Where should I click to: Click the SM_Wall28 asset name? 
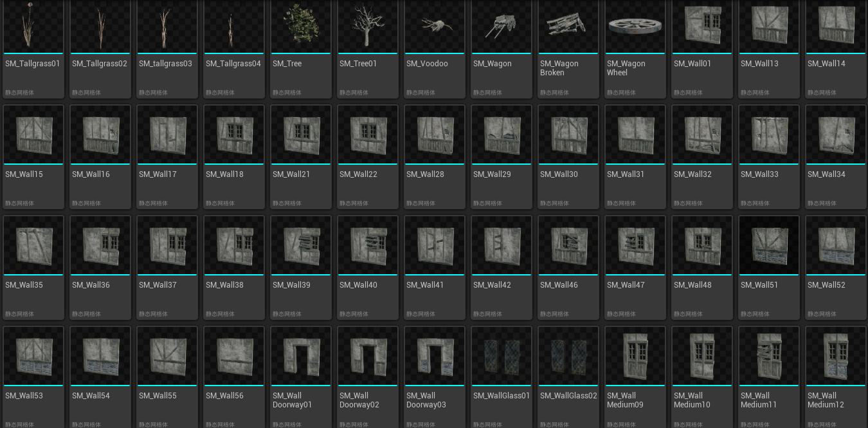[425, 174]
